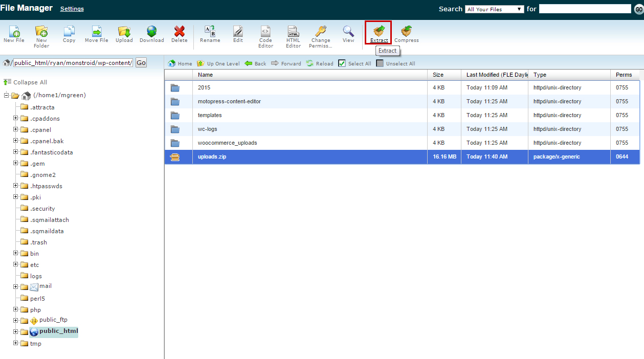The height and width of the screenshot is (359, 644).
Task: Go Forward in folder history
Action: pos(286,63)
